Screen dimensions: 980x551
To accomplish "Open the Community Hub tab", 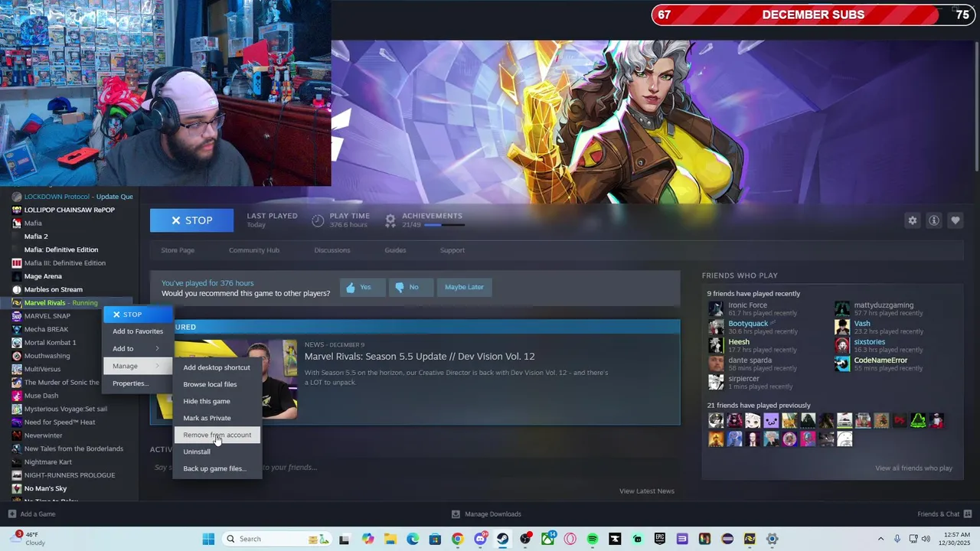I will (x=254, y=250).
